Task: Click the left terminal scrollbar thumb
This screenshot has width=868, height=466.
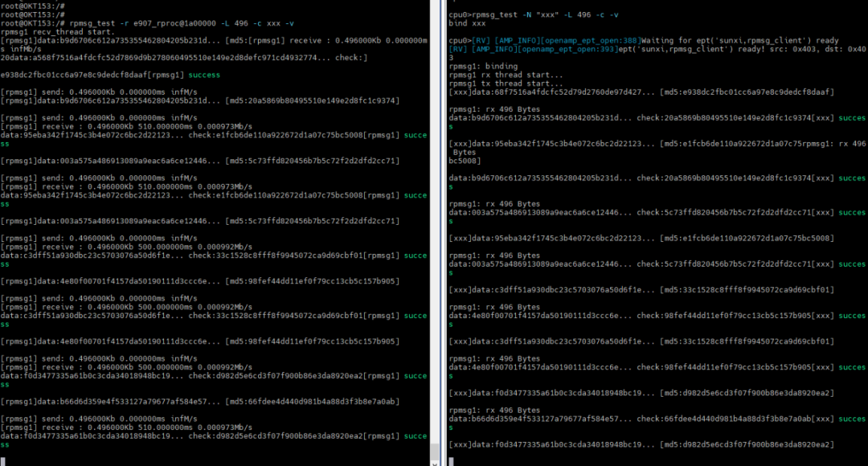Action: click(435, 452)
